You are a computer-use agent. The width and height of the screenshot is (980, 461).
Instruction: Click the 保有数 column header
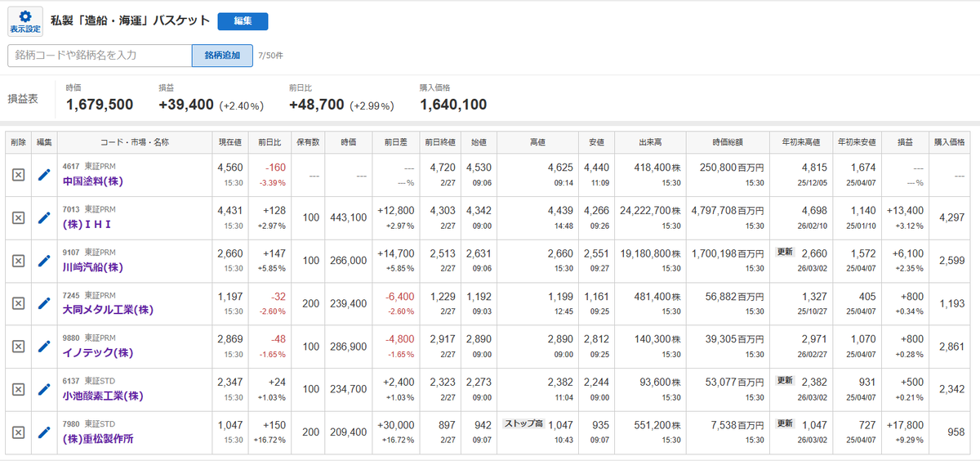tap(306, 142)
